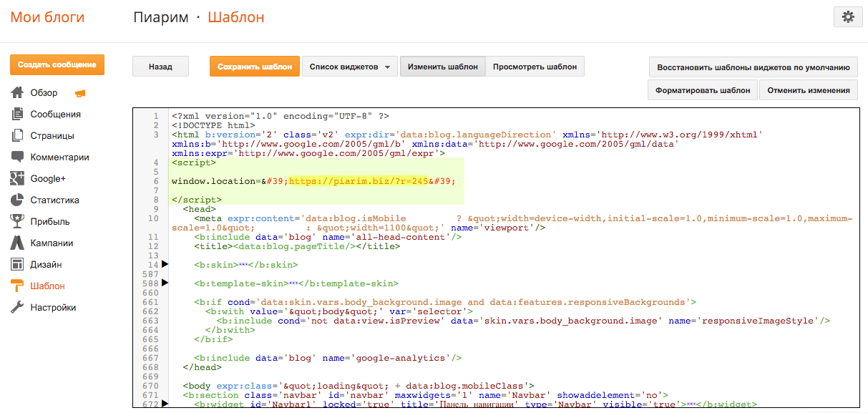Screen dimensions: 868x413
Task: Click the Статистика pie chart icon
Action: 17,200
